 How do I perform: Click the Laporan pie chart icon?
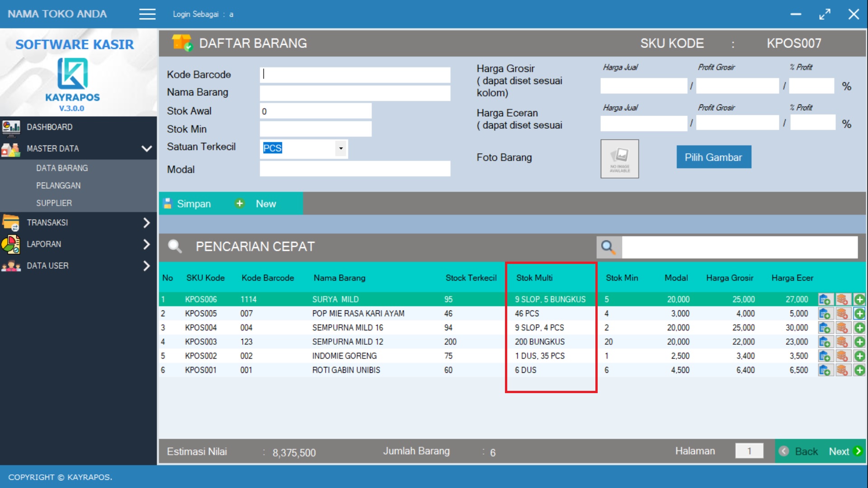pos(11,244)
